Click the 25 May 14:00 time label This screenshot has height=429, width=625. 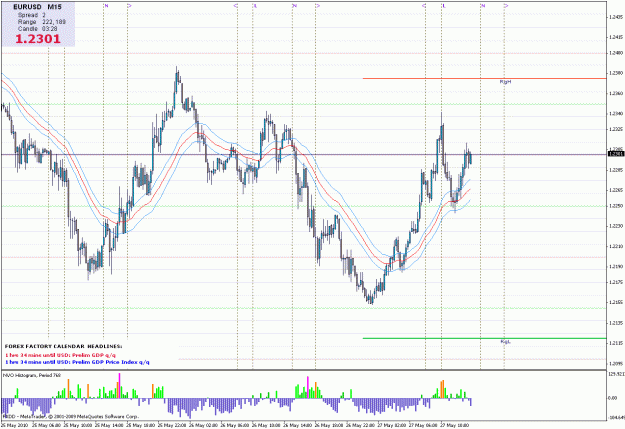[x=109, y=425]
